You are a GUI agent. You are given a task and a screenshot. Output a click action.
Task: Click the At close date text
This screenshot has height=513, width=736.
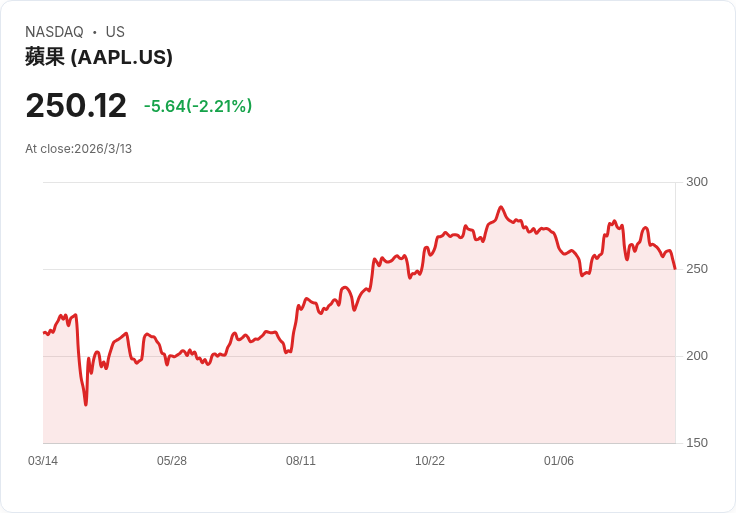coord(79,149)
